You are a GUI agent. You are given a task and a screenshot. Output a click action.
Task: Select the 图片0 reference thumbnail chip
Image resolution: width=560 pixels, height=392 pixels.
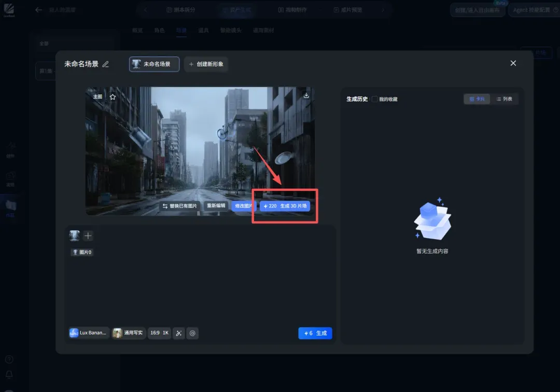[x=82, y=253]
